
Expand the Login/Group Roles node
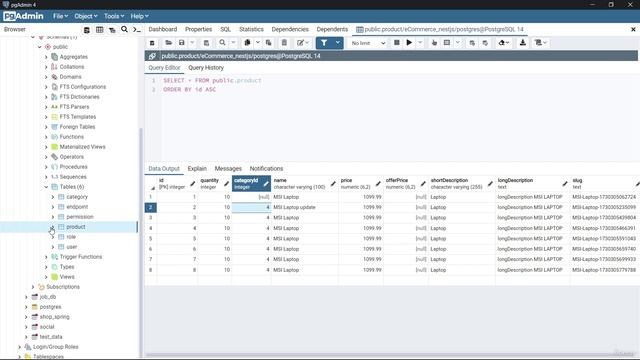(20, 347)
